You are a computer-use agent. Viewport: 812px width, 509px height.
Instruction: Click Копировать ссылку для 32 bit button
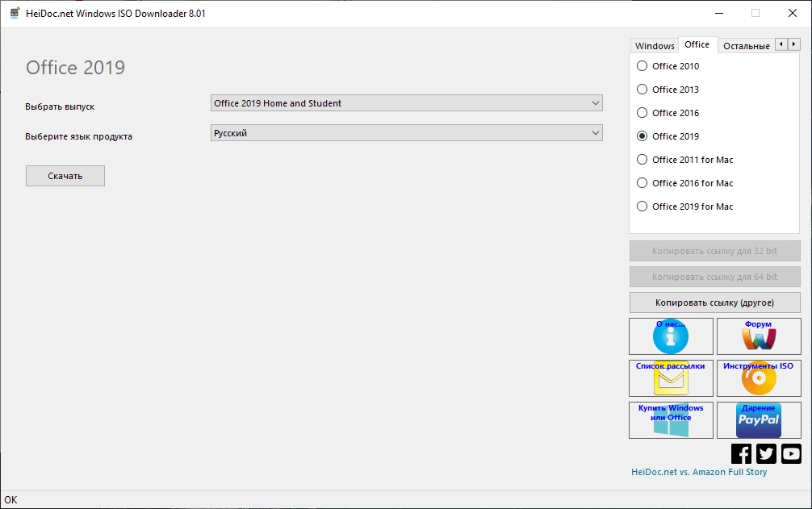point(714,251)
